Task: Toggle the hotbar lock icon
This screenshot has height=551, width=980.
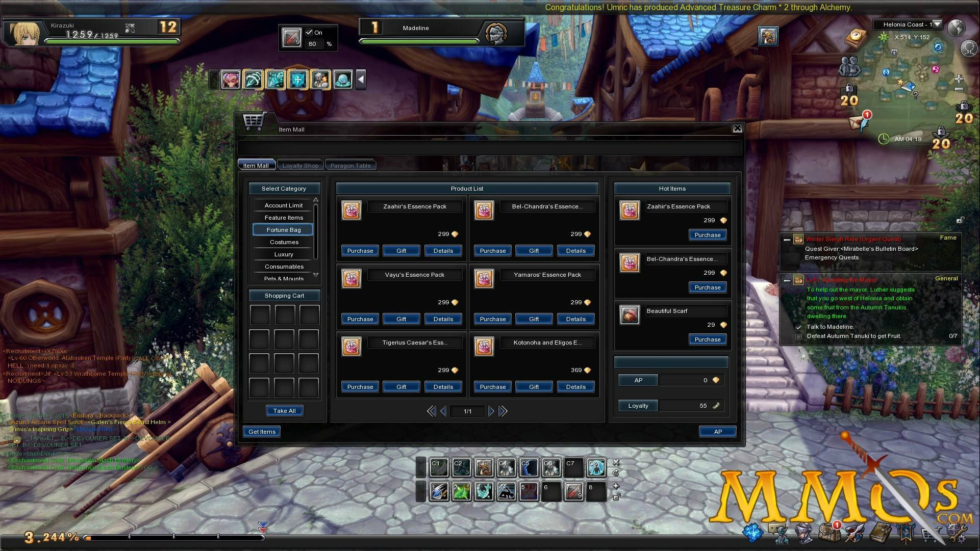Action: coord(616,496)
